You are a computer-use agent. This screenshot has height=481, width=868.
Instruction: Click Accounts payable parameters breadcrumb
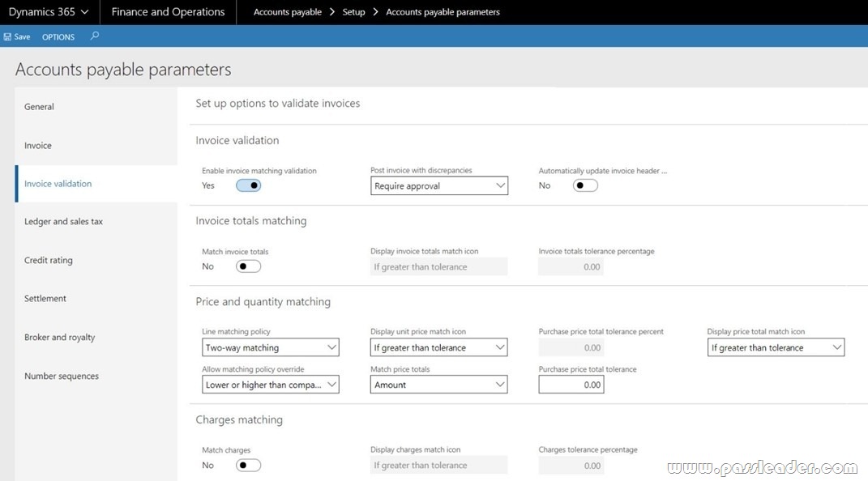[x=443, y=11]
